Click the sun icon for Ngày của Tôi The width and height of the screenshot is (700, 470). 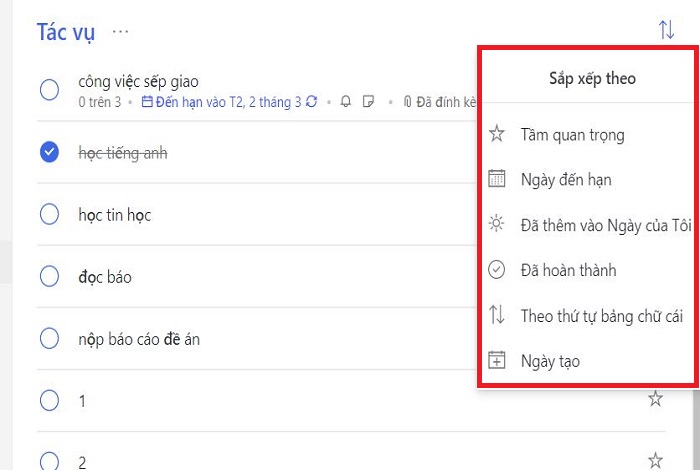pos(496,223)
